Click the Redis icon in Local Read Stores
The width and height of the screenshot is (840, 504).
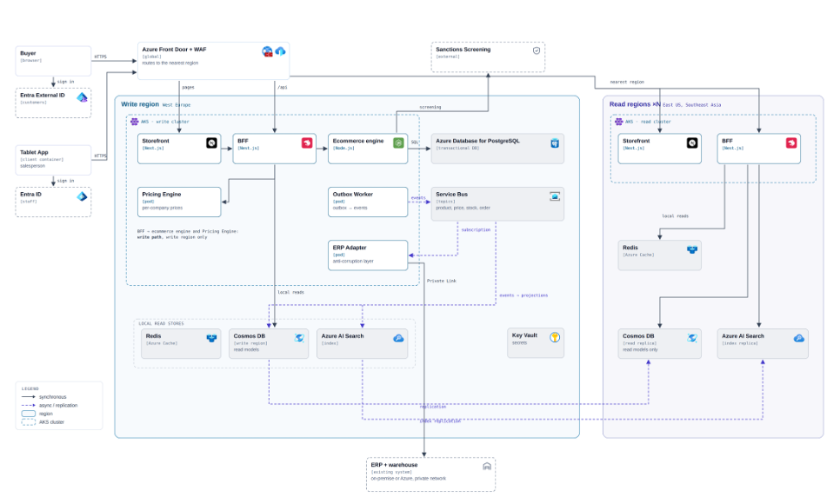(x=211, y=338)
